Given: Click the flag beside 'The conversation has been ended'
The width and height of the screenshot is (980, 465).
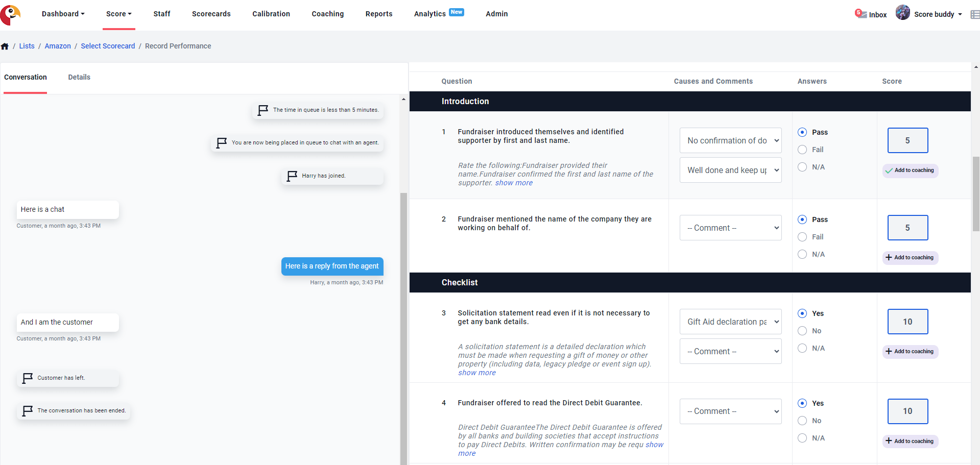Looking at the screenshot, I should (x=28, y=410).
